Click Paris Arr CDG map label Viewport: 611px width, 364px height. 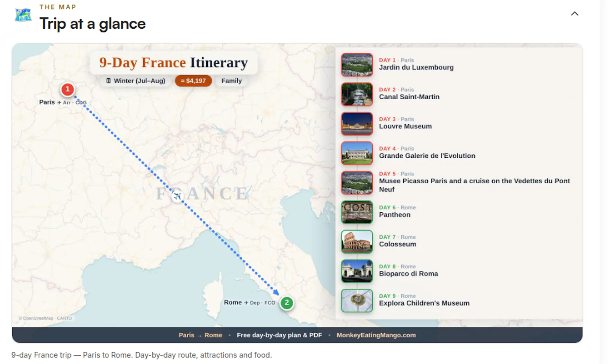(63, 102)
